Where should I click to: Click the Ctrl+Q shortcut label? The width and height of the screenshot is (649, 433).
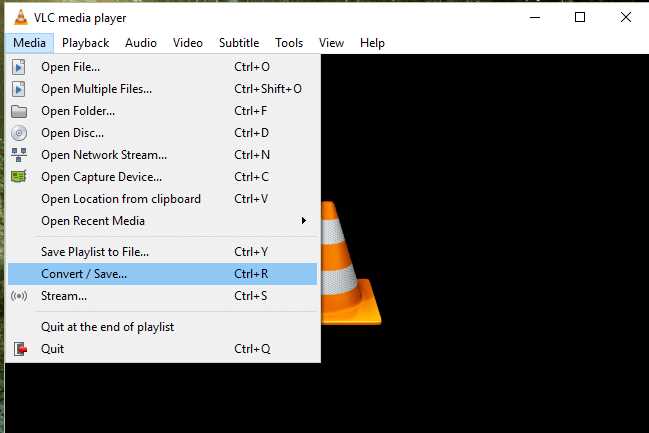pos(252,349)
